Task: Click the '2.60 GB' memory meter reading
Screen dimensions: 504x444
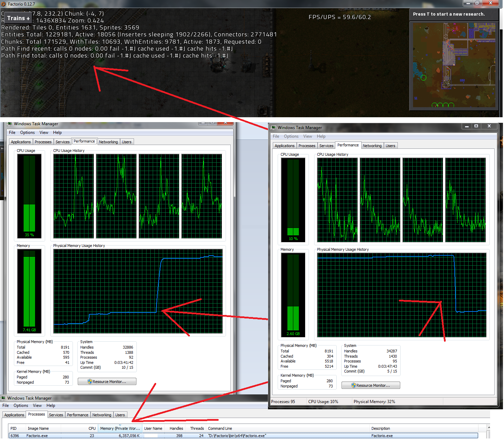Action: tap(293, 334)
